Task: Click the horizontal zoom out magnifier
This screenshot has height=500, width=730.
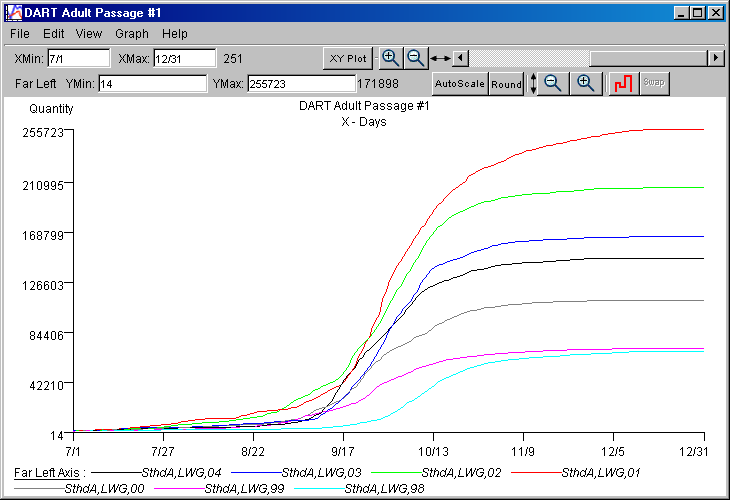Action: tap(415, 58)
